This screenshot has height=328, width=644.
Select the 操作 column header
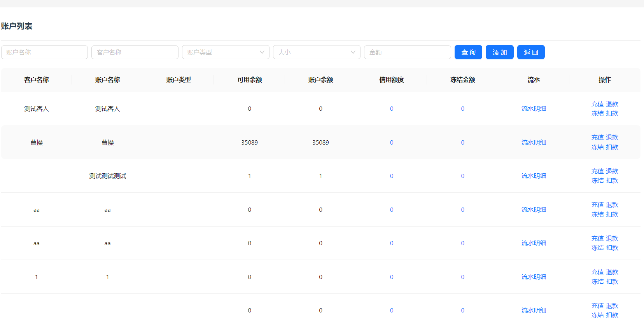click(605, 80)
